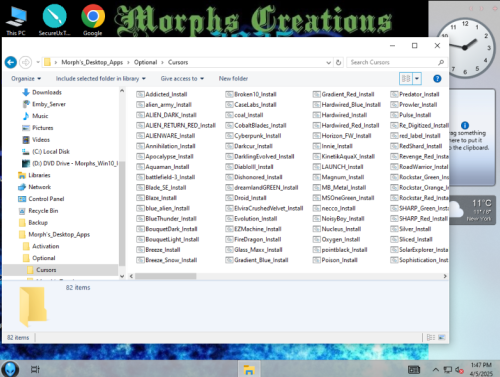Open the Organize dropdown menu

pos(26,79)
